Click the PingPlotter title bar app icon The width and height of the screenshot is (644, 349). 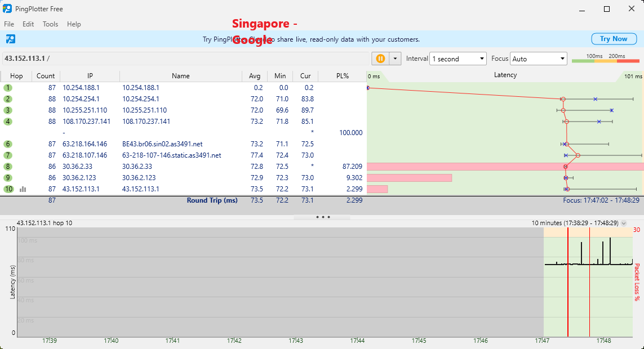click(x=7, y=8)
